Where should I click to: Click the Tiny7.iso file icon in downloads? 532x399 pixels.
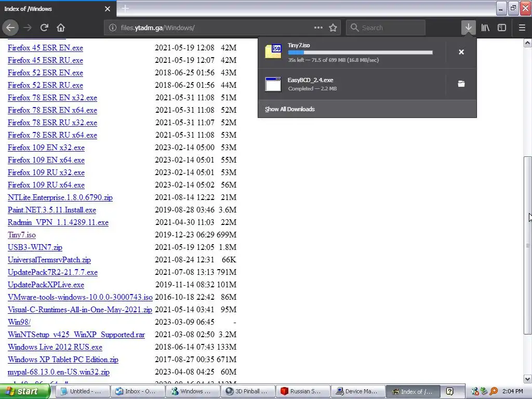tap(273, 51)
